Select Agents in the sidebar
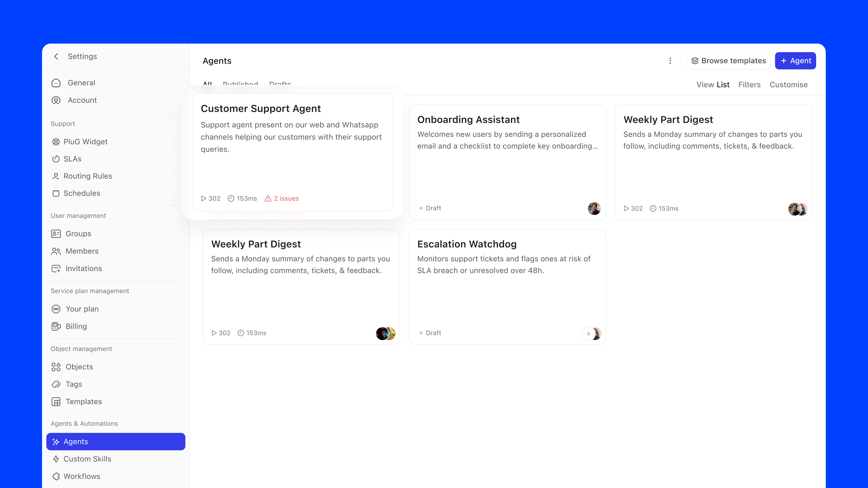Image resolution: width=868 pixels, height=488 pixels. 116,441
